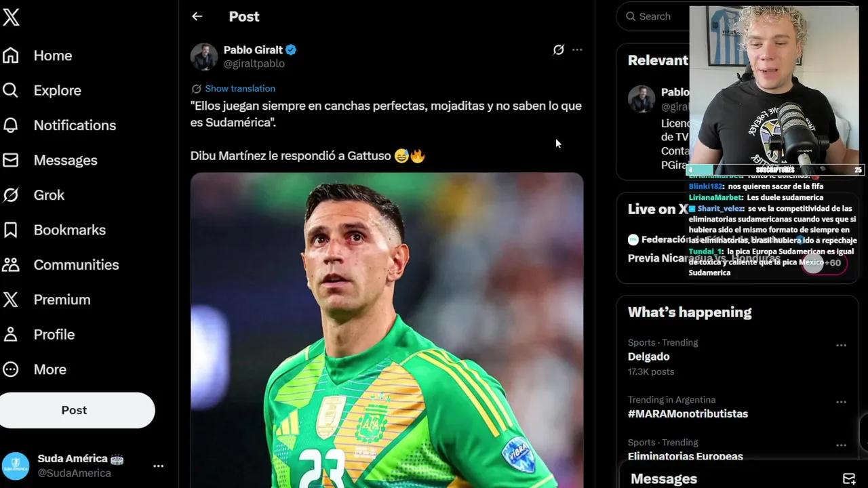Open account menu dots beside Suda América

(158, 466)
